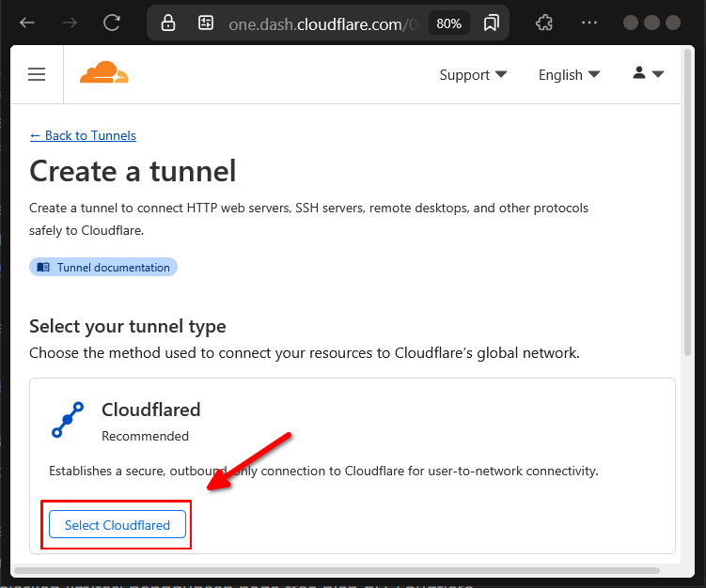Click the Recommended label

(x=145, y=436)
